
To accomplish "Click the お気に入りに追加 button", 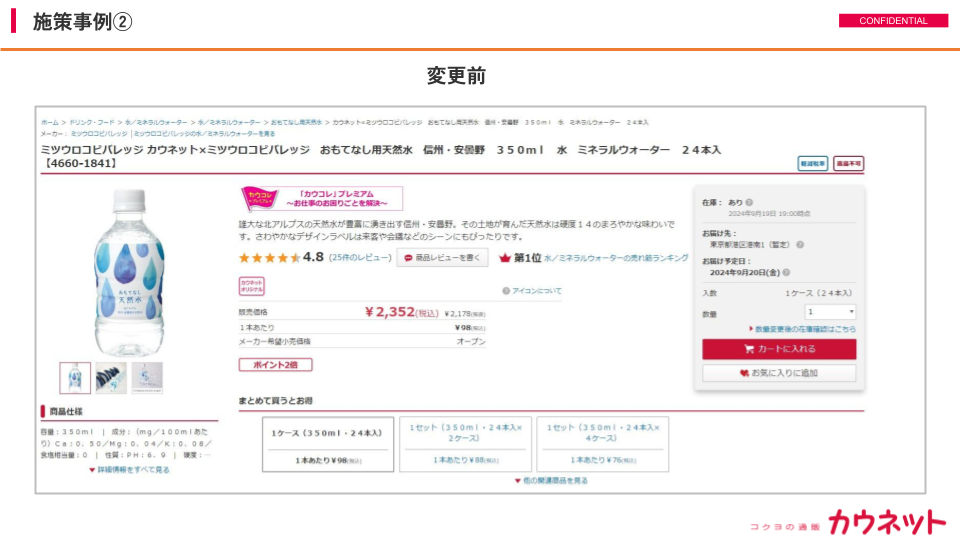I will tap(779, 373).
